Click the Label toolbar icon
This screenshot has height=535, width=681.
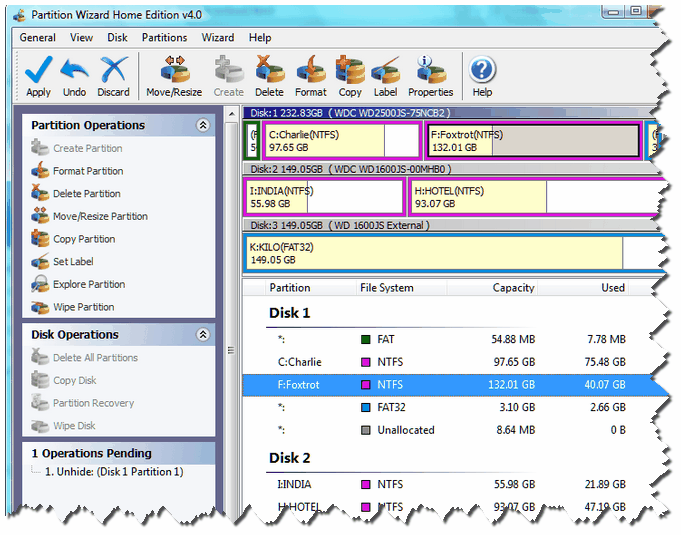[x=385, y=69]
